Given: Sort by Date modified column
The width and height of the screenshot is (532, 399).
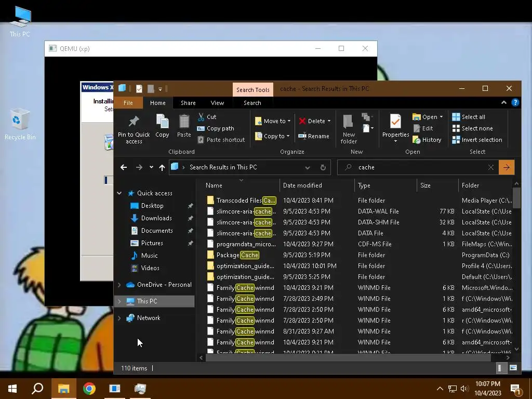Looking at the screenshot, I should tap(317, 185).
